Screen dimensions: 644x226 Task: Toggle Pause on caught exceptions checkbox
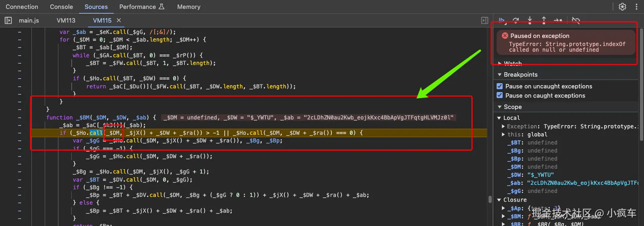click(499, 95)
